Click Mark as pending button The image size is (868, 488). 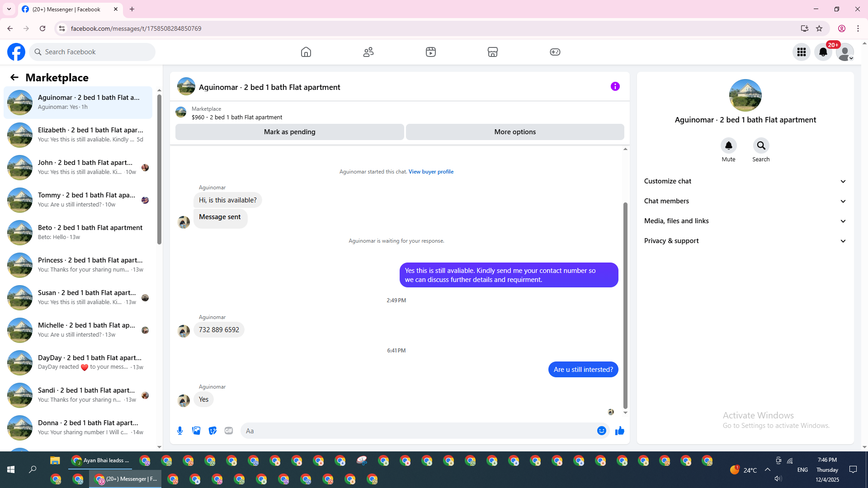coord(289,132)
